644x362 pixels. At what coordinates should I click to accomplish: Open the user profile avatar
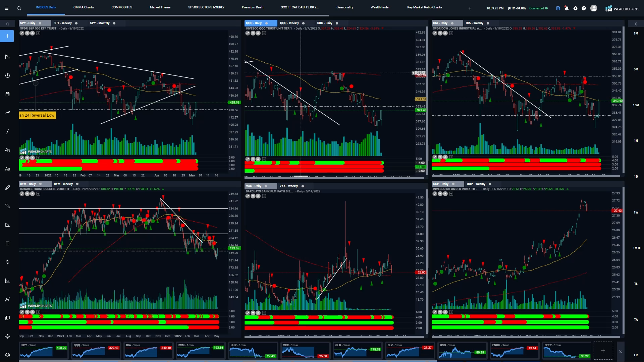(x=594, y=8)
